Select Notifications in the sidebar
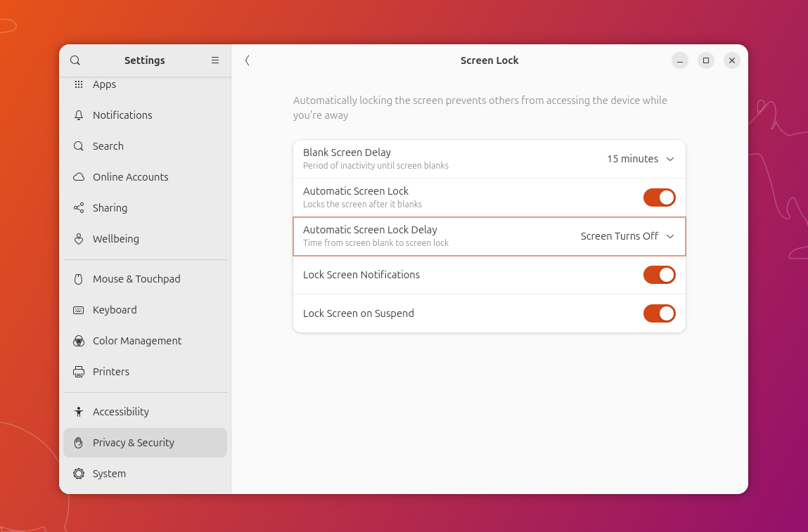808x532 pixels. [146, 115]
